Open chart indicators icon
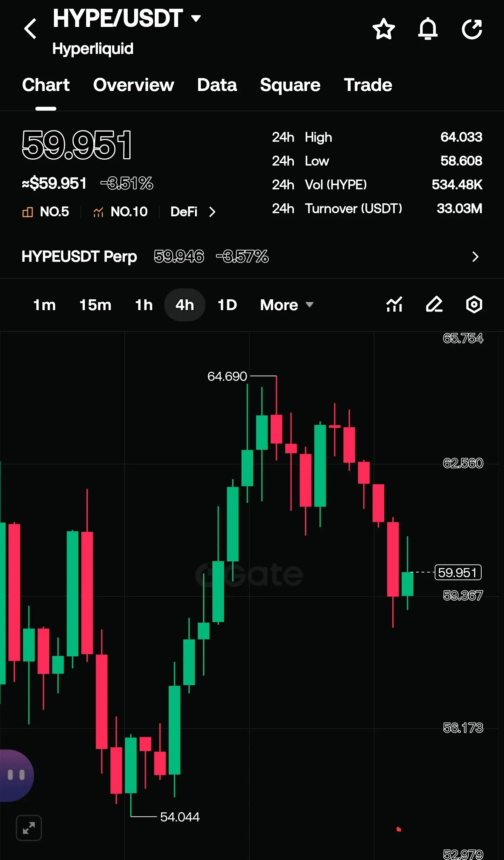 (394, 304)
